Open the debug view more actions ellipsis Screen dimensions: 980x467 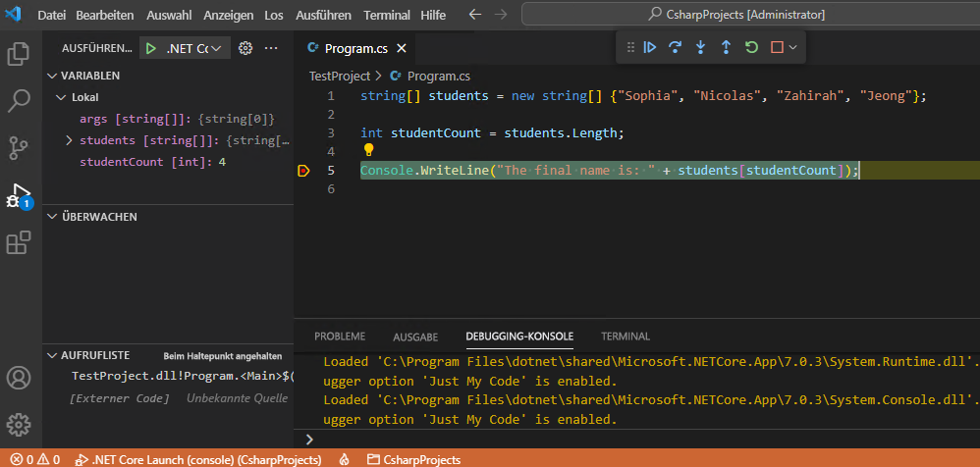271,48
